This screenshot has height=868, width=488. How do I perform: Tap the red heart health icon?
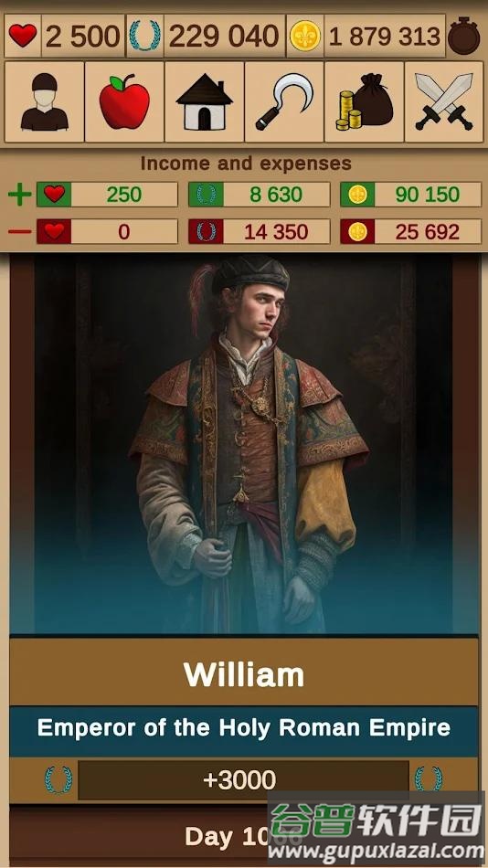tap(23, 36)
